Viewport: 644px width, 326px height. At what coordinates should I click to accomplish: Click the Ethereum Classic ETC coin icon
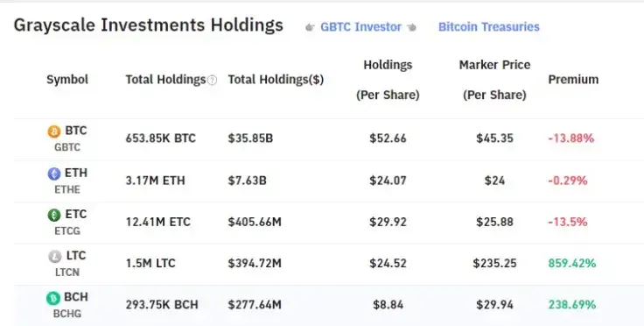tap(54, 215)
